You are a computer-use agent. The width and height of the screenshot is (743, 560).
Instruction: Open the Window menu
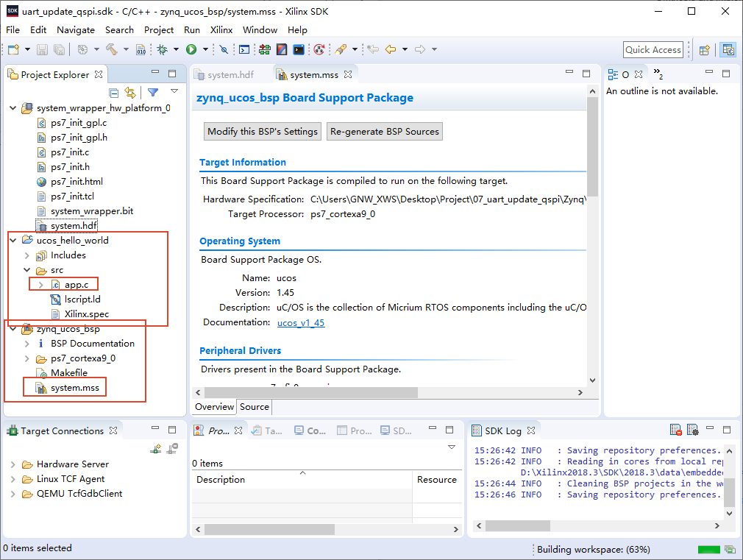pos(260,30)
